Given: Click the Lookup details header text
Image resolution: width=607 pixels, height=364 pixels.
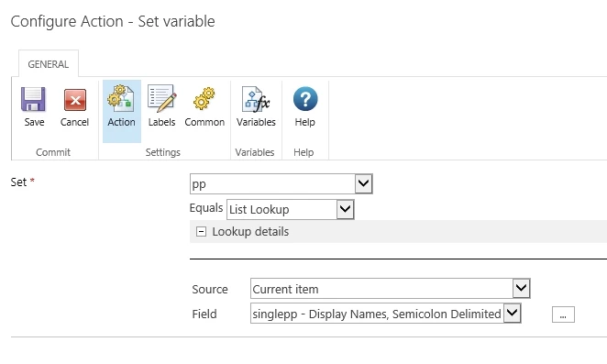Looking at the screenshot, I should (x=250, y=232).
